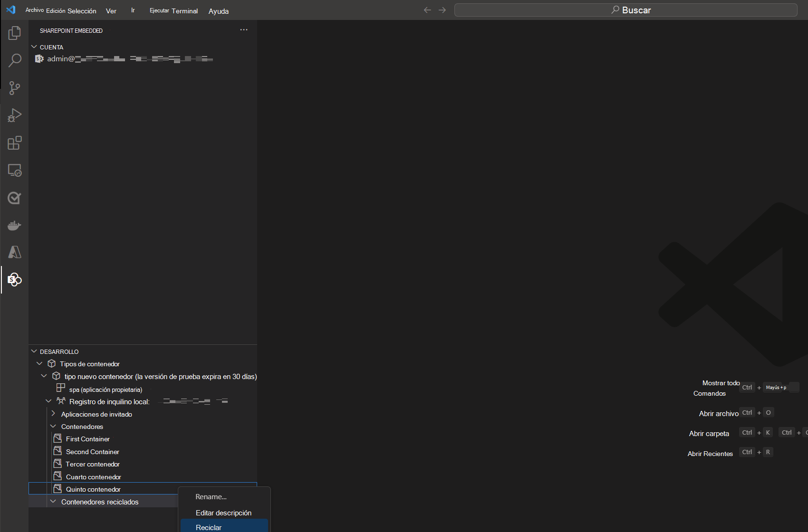This screenshot has width=808, height=532.
Task: Open the Terminal menu
Action: click(x=185, y=10)
